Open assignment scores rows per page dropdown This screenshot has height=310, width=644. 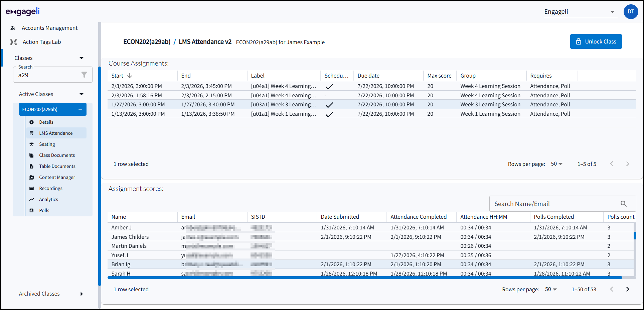coord(551,289)
